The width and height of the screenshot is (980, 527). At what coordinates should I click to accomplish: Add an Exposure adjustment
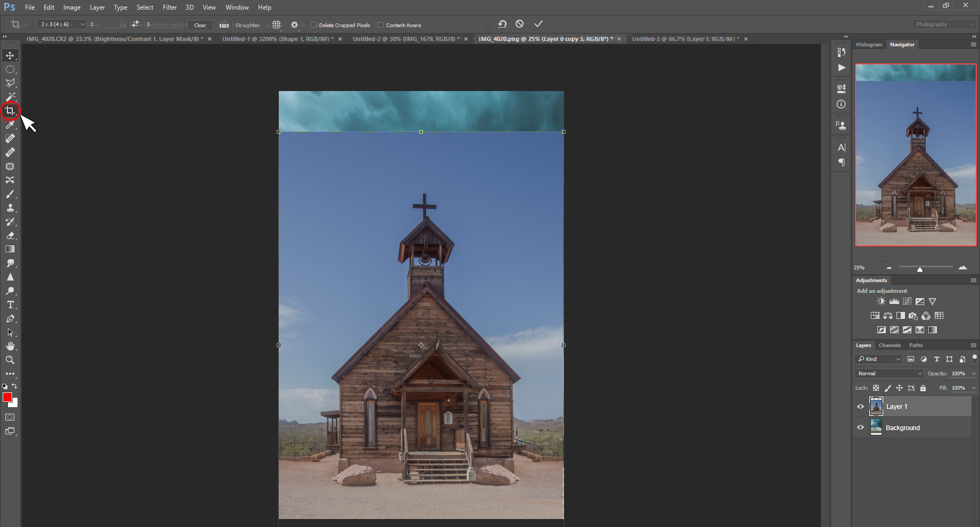pos(920,301)
